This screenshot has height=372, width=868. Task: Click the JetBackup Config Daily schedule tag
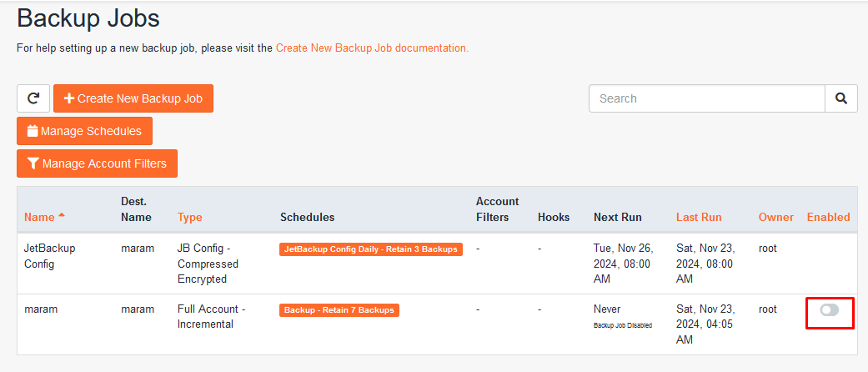point(371,249)
